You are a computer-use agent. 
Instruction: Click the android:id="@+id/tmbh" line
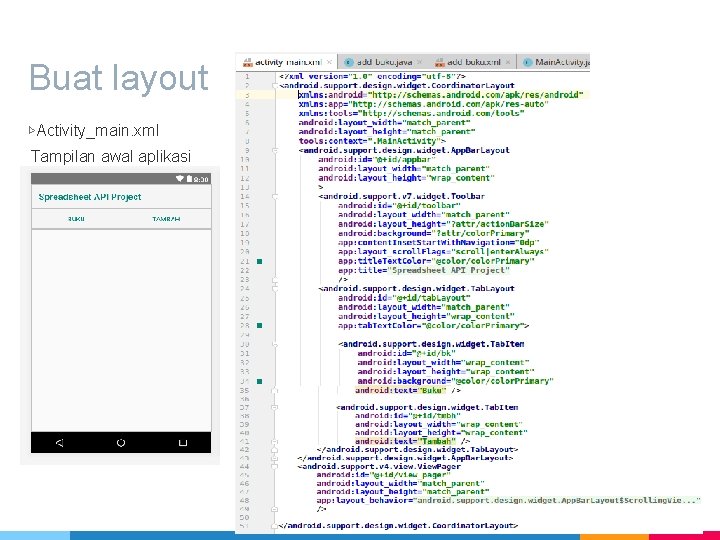click(408, 416)
